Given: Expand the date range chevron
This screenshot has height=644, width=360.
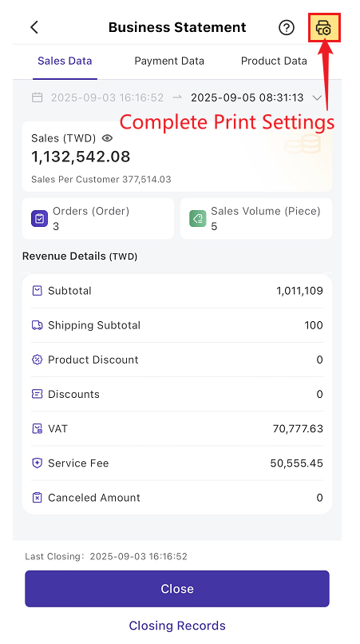Looking at the screenshot, I should click(x=317, y=97).
